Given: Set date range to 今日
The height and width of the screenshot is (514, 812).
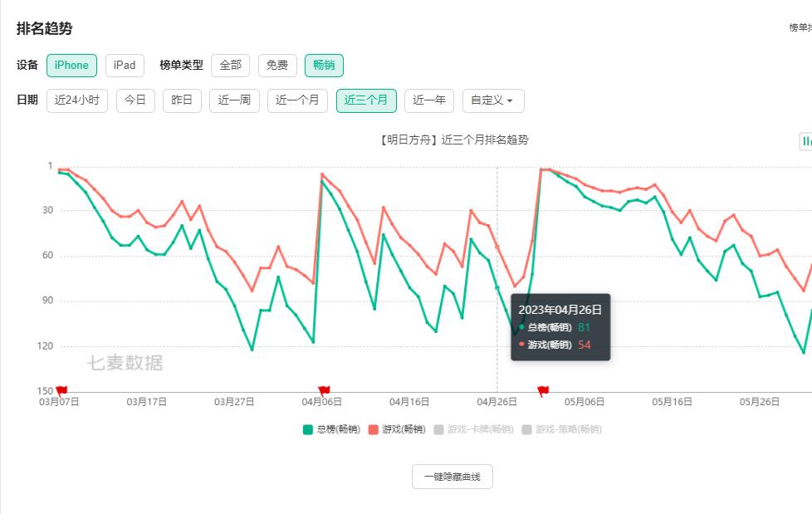Looking at the screenshot, I should tap(135, 100).
